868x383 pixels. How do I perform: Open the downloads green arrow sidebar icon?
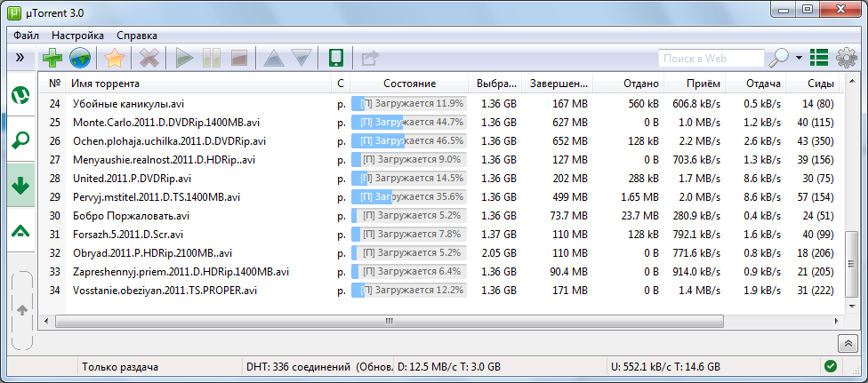tap(20, 185)
